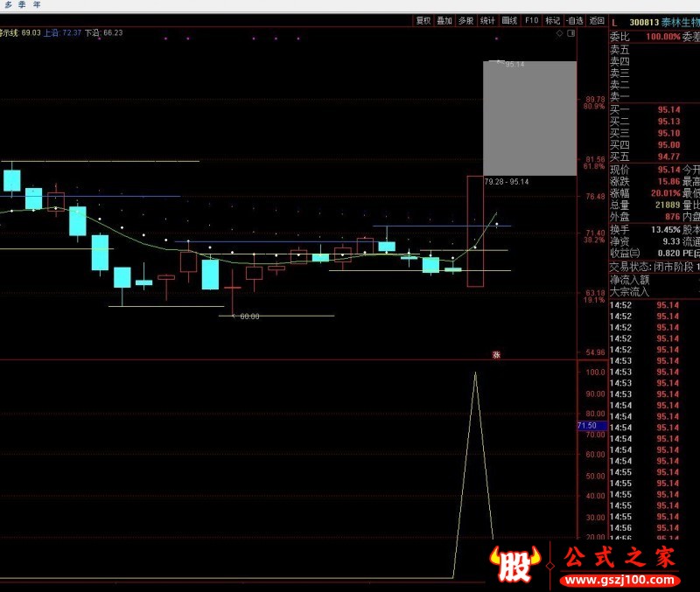Click the 60.00 low price marker
The image size is (700, 592).
(249, 317)
